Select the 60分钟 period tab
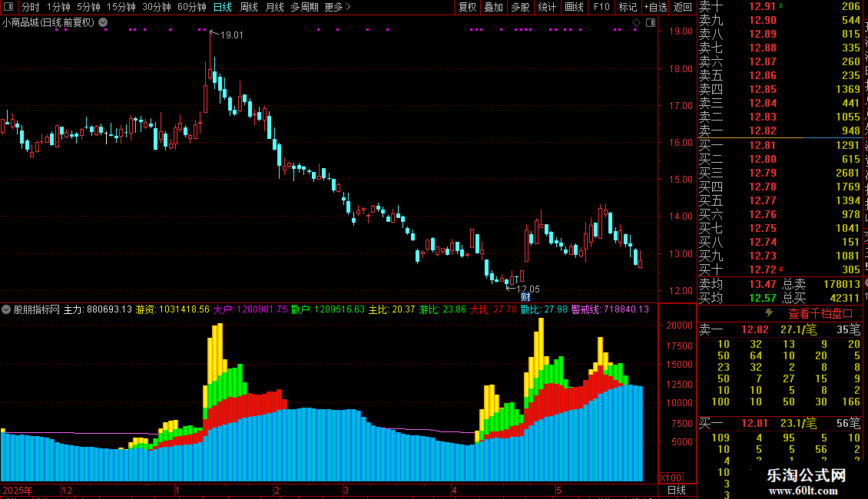Image resolution: width=868 pixels, height=499 pixels. pyautogui.click(x=191, y=7)
